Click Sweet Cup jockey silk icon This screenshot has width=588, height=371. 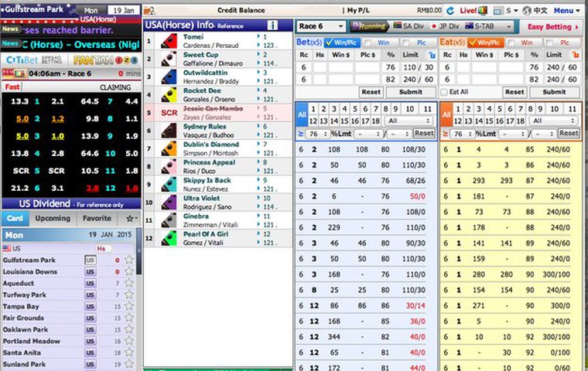(169, 59)
